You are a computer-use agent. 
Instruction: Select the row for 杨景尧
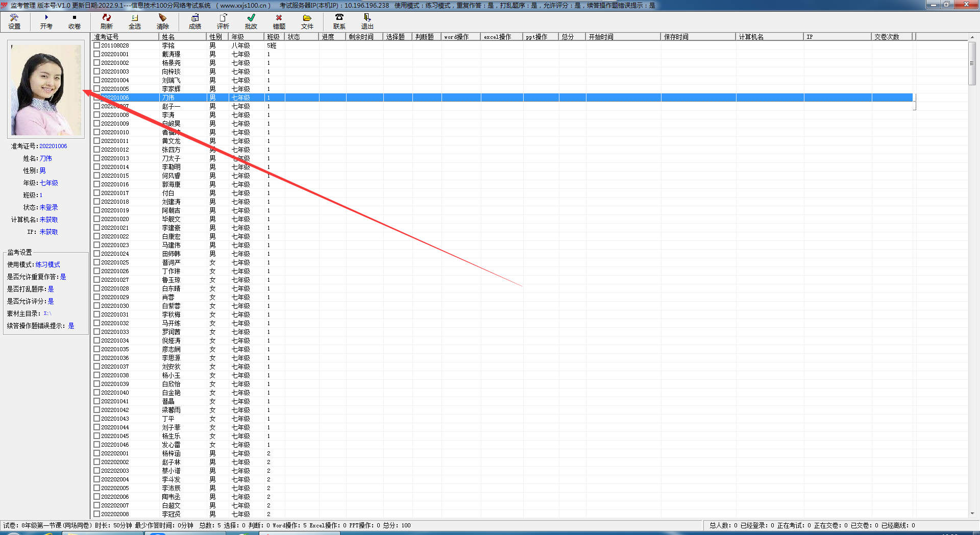502,63
